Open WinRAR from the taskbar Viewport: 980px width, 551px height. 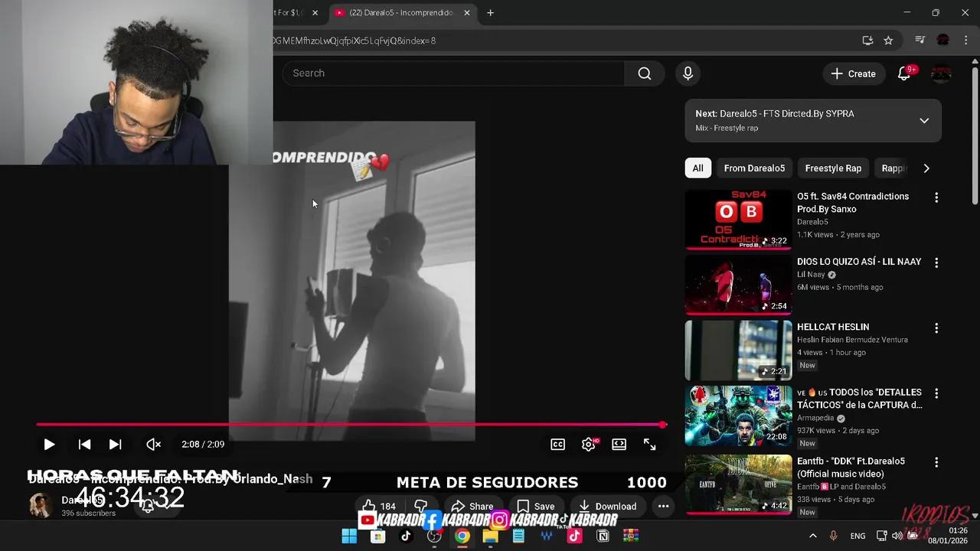[631, 536]
